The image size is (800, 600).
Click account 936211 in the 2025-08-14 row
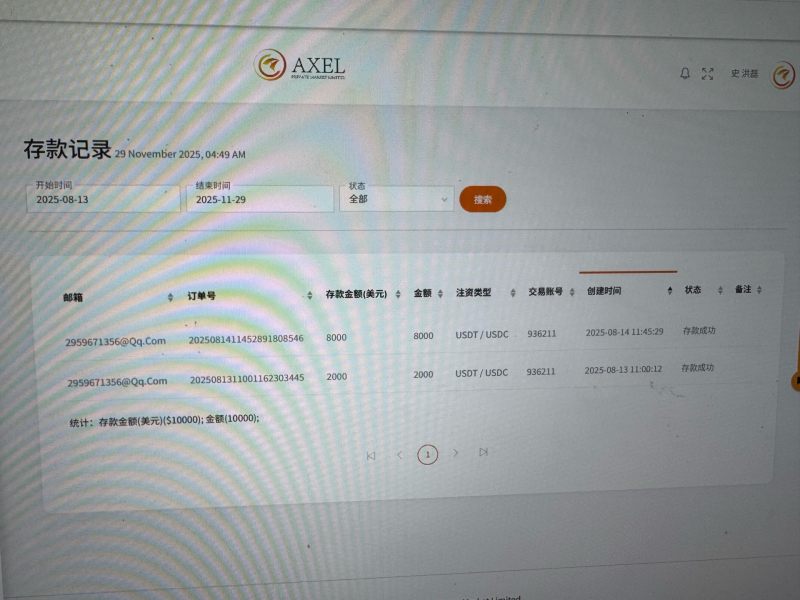(x=542, y=334)
